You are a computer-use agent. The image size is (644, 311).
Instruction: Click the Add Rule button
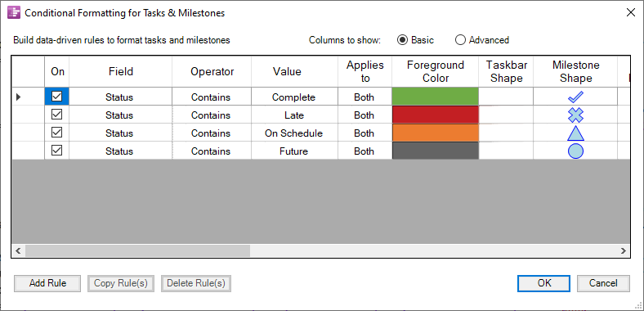click(x=47, y=283)
